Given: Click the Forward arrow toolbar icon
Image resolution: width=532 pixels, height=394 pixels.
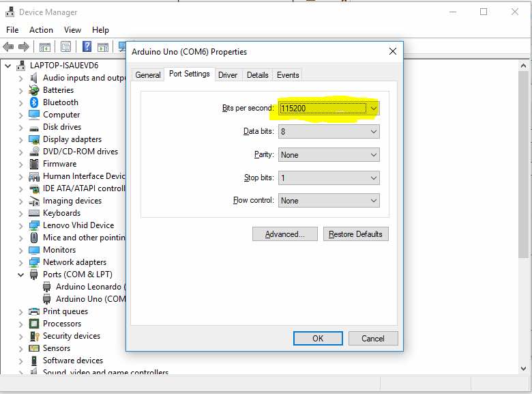Looking at the screenshot, I should coord(24,46).
